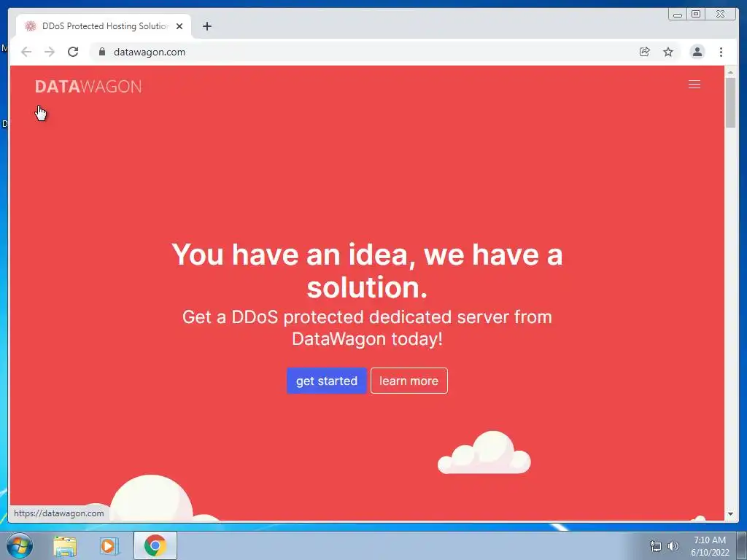Image resolution: width=747 pixels, height=560 pixels.
Task: Open the hamburger navigation menu
Action: coord(694,85)
